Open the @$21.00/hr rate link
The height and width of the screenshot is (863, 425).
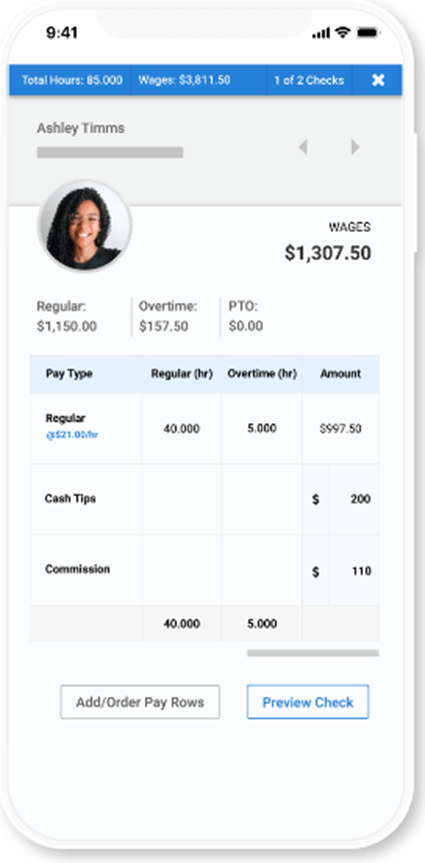(72, 435)
